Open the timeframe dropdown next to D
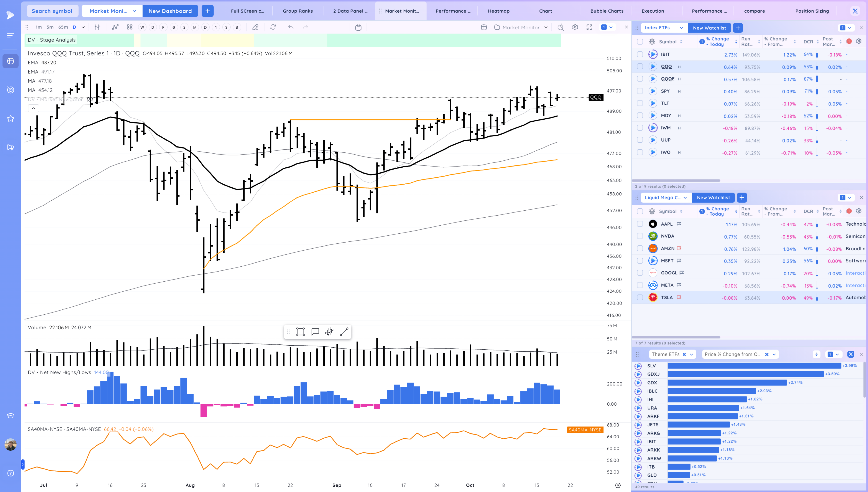 pyautogui.click(x=83, y=27)
